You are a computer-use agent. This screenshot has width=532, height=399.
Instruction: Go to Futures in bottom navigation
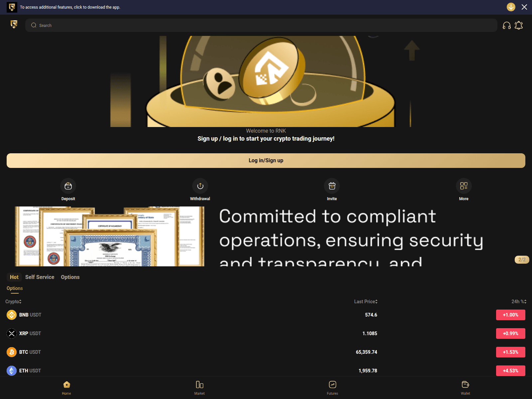[332, 388]
